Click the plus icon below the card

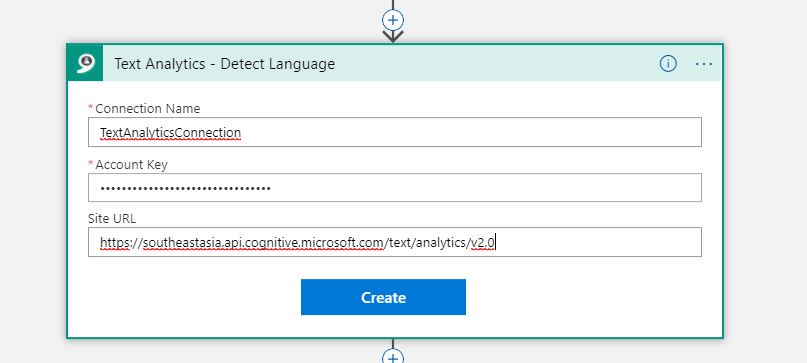(x=393, y=356)
